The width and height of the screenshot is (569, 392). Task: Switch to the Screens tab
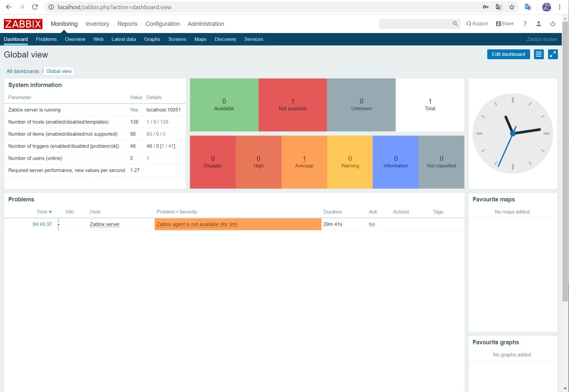click(177, 39)
